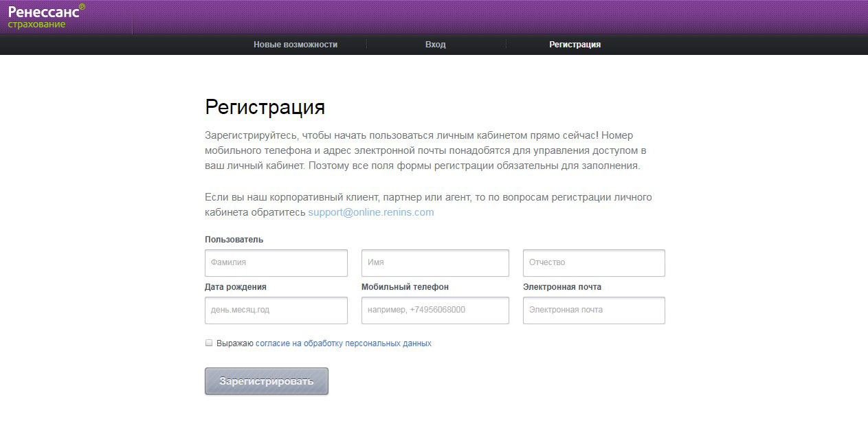Go to the Вход page tab
Screen dimensions: 868x443
pyautogui.click(x=435, y=45)
